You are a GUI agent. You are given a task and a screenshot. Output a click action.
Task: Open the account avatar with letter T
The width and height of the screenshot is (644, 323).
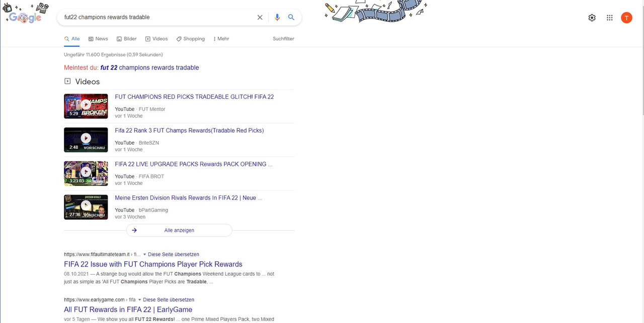click(626, 18)
